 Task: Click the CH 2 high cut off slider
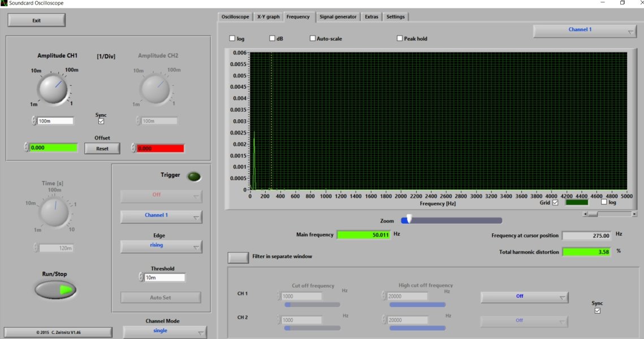coord(417,328)
